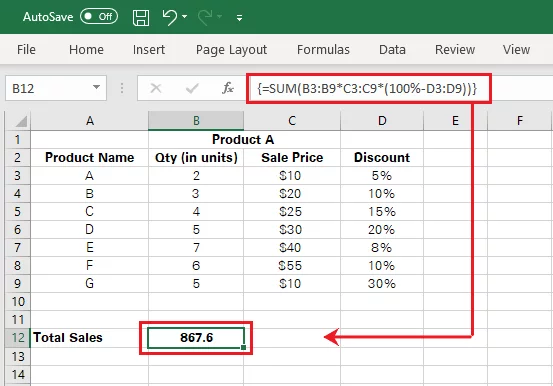Click the Insert Function fx icon

228,88
